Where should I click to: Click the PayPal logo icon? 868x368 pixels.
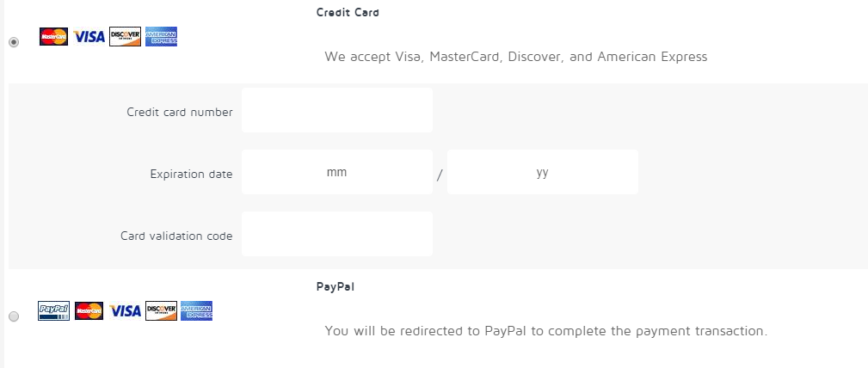pyautogui.click(x=53, y=310)
